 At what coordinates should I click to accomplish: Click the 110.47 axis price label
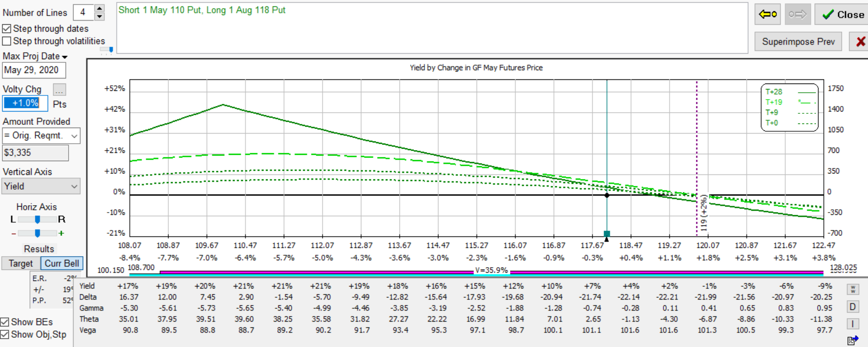pos(245,246)
